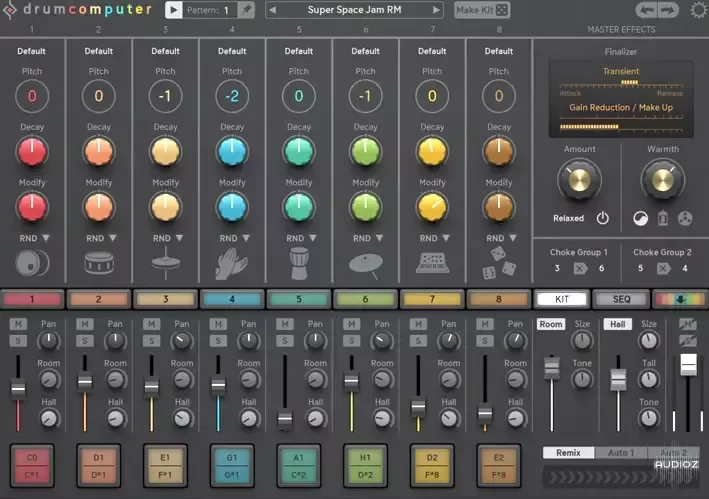Click channel 1 volume fader
The height and width of the screenshot is (499, 709).
pyautogui.click(x=18, y=389)
